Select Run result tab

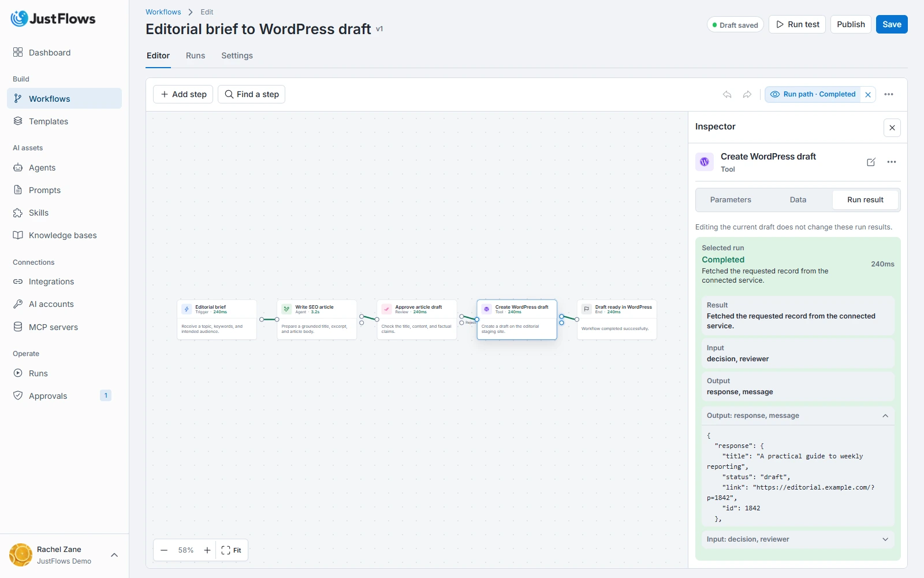coord(865,200)
